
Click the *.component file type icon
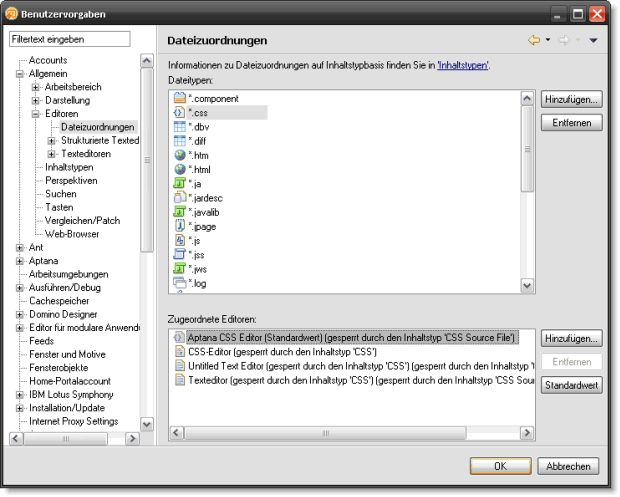coord(180,98)
